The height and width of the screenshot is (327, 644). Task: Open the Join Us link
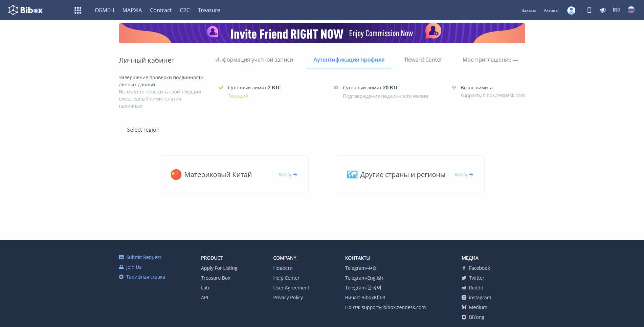pos(134,267)
